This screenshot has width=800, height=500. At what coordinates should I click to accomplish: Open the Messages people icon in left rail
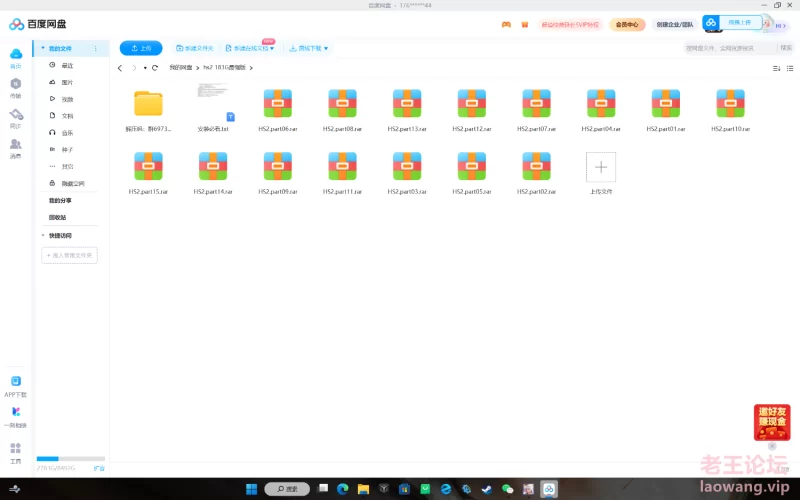click(16, 144)
